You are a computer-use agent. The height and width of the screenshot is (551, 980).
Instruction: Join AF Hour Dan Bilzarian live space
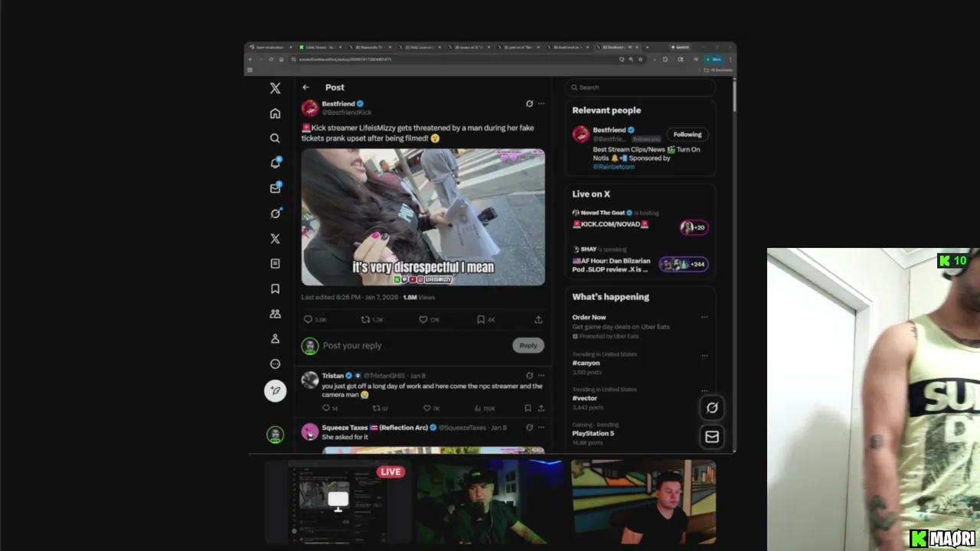pos(641,260)
